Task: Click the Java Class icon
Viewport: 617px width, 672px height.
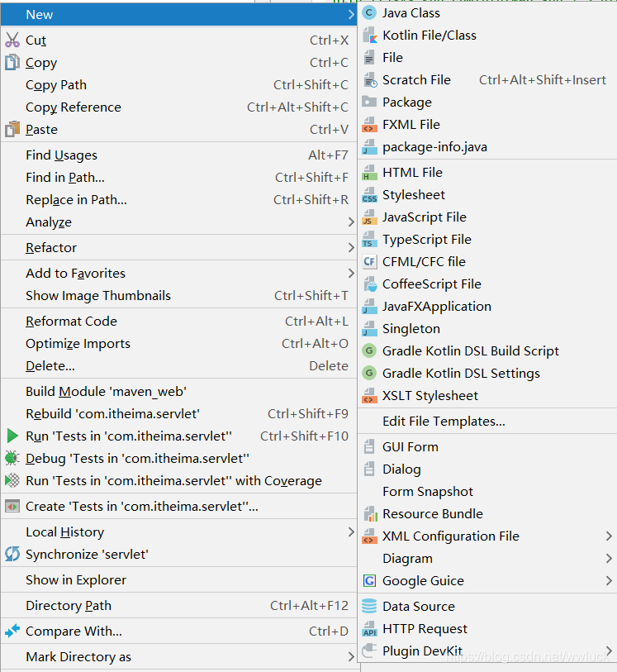Action: click(369, 13)
